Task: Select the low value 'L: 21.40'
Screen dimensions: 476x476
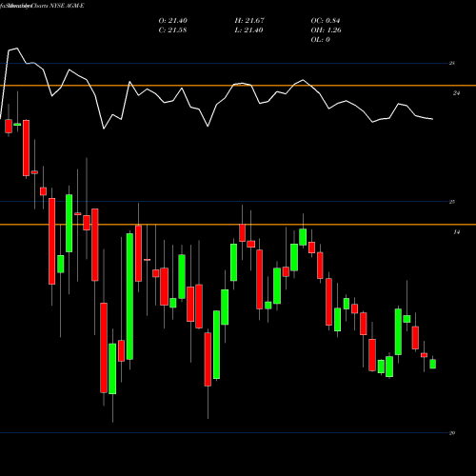Action: (x=248, y=30)
